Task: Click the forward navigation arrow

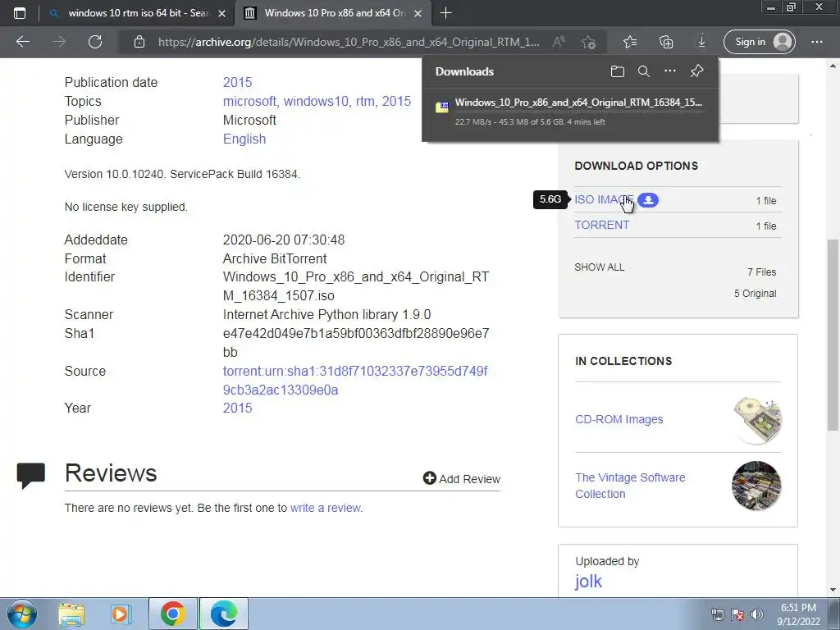Action: [x=59, y=42]
